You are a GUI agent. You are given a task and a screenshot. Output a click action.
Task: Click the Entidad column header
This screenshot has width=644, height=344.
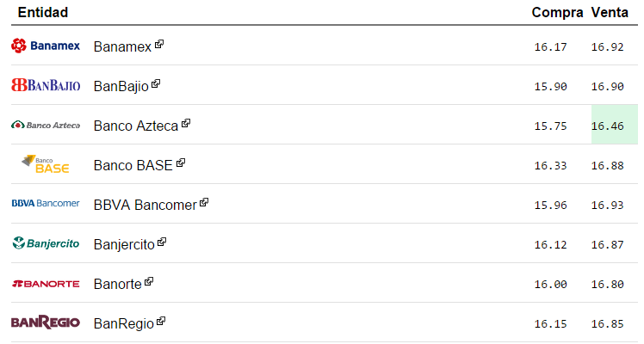(43, 13)
